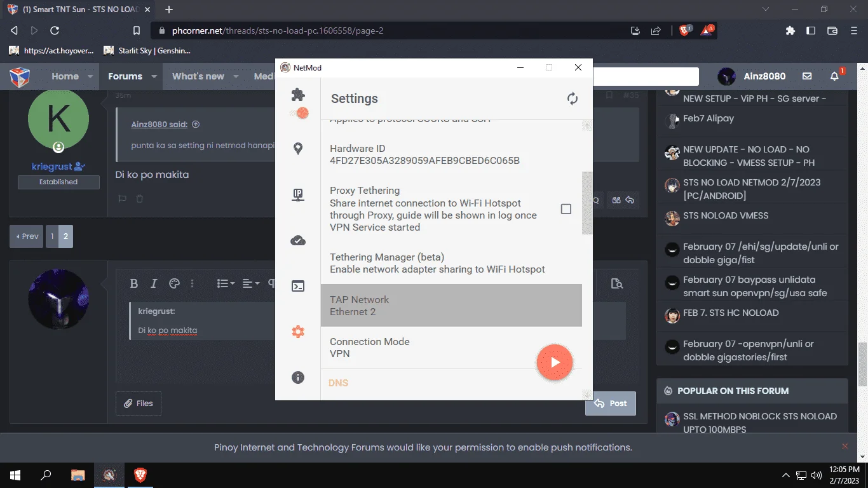Viewport: 868px width, 488px height.
Task: Bookmark post #35 with bookmark icon
Action: tap(609, 95)
